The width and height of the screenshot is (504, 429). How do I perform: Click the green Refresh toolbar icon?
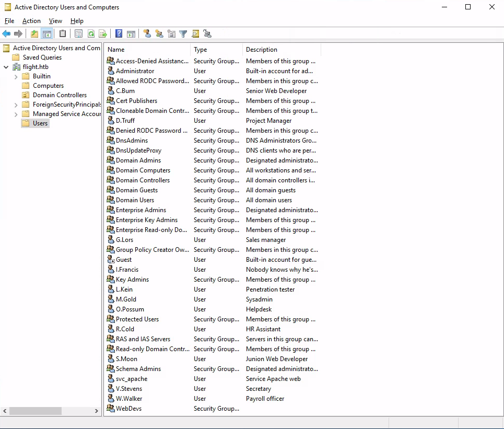tap(91, 34)
